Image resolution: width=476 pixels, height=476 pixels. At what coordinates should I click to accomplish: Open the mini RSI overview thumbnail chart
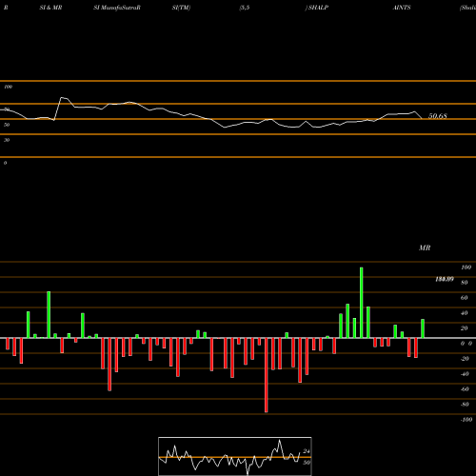pos(235,456)
